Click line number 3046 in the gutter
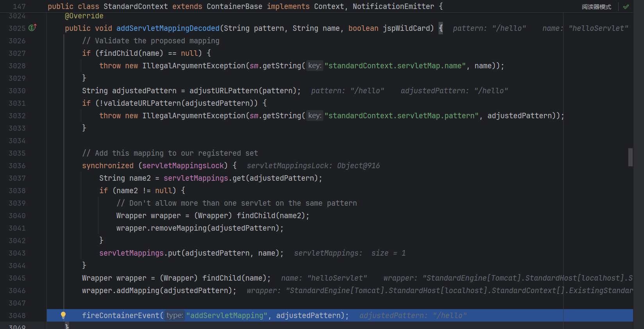The image size is (644, 329). 17,291
